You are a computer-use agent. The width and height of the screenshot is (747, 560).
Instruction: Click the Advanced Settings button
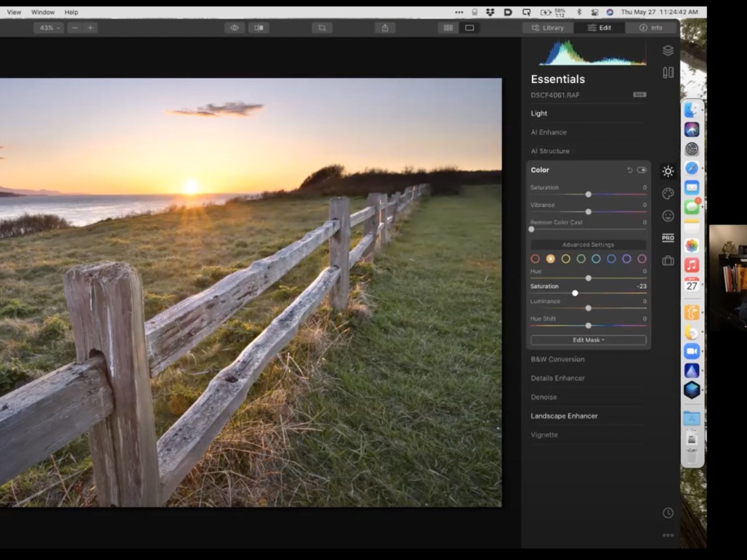tap(588, 245)
